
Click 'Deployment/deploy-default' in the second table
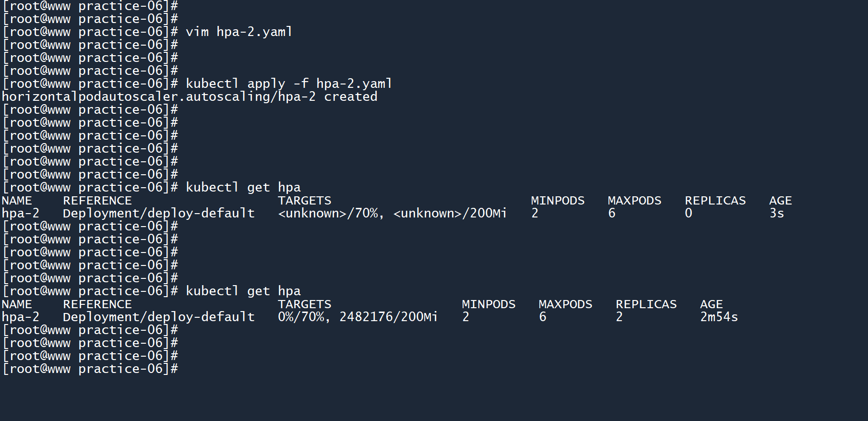(x=158, y=317)
